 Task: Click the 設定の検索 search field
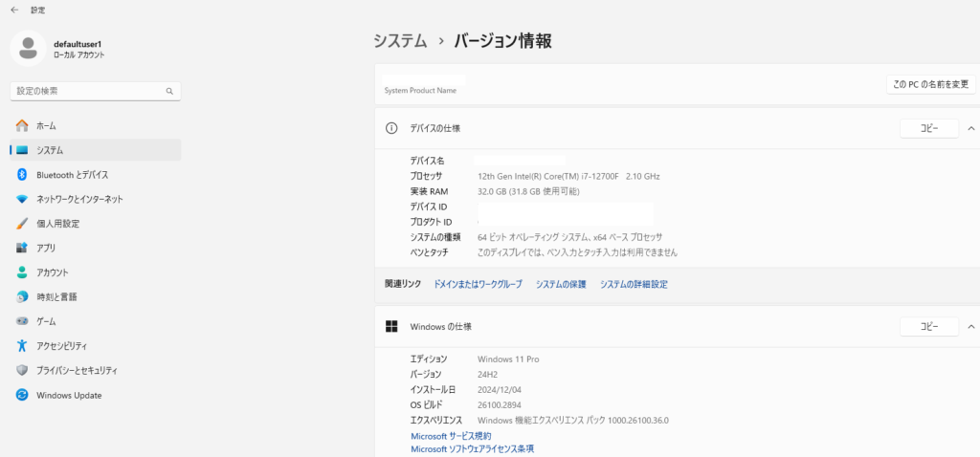coord(88,91)
